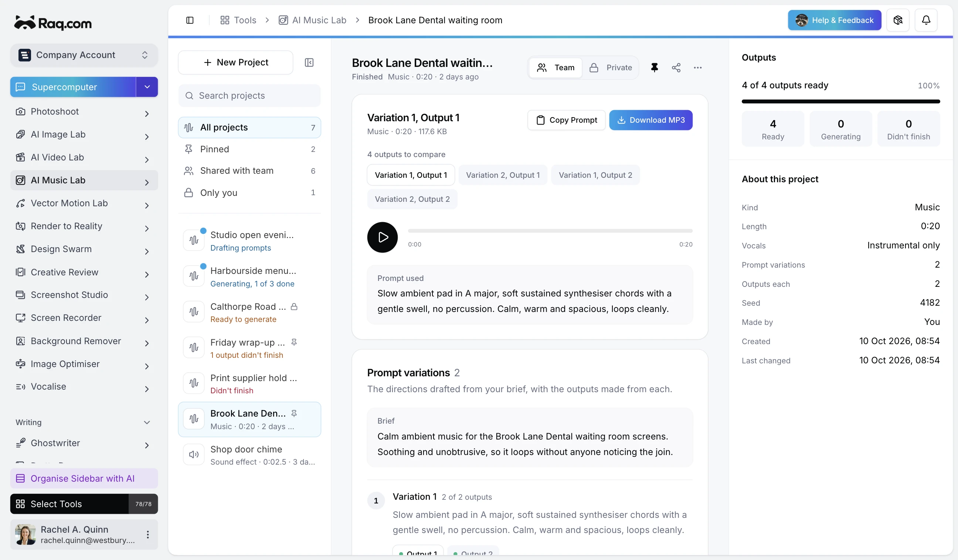958x560 pixels.
Task: Click the Design Swarm icon
Action: tap(21, 249)
